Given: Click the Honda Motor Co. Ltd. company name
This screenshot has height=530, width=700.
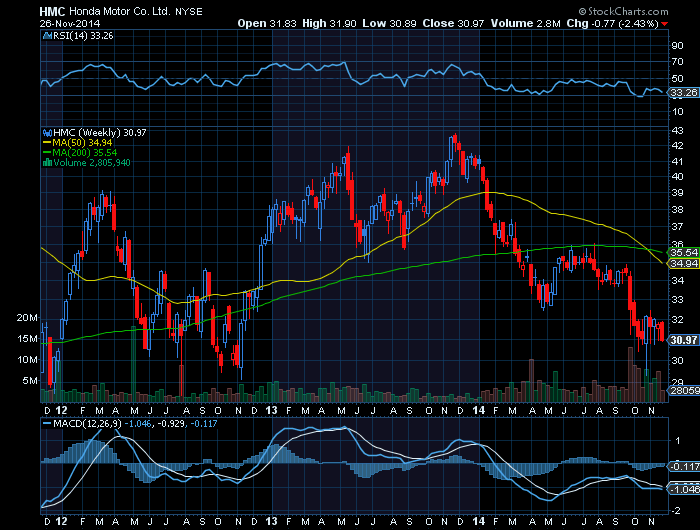Looking at the screenshot, I should click(120, 12).
